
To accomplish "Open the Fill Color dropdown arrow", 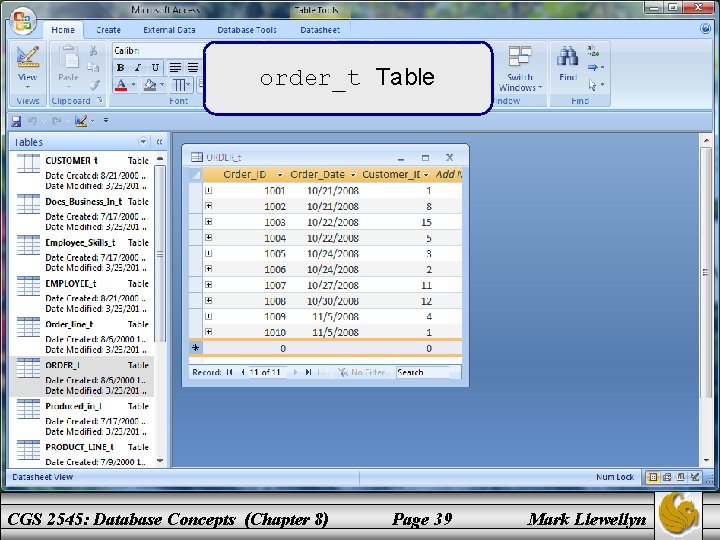I will point(162,85).
